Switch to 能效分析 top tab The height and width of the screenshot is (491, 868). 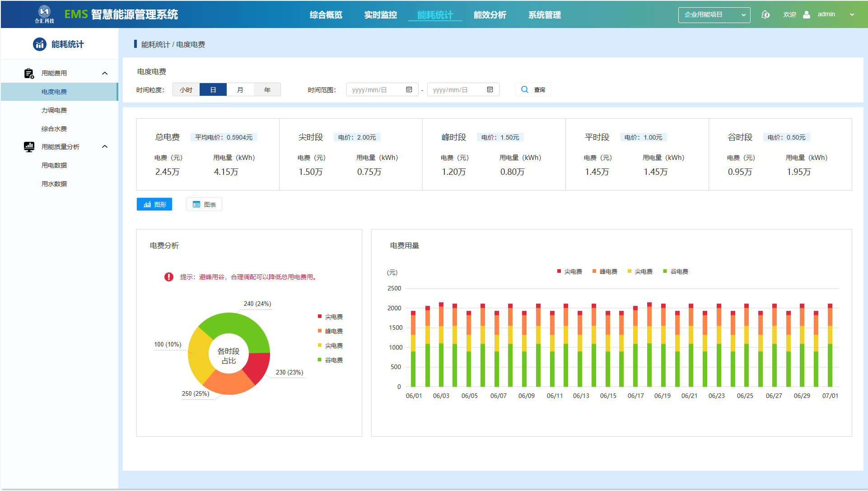point(490,15)
